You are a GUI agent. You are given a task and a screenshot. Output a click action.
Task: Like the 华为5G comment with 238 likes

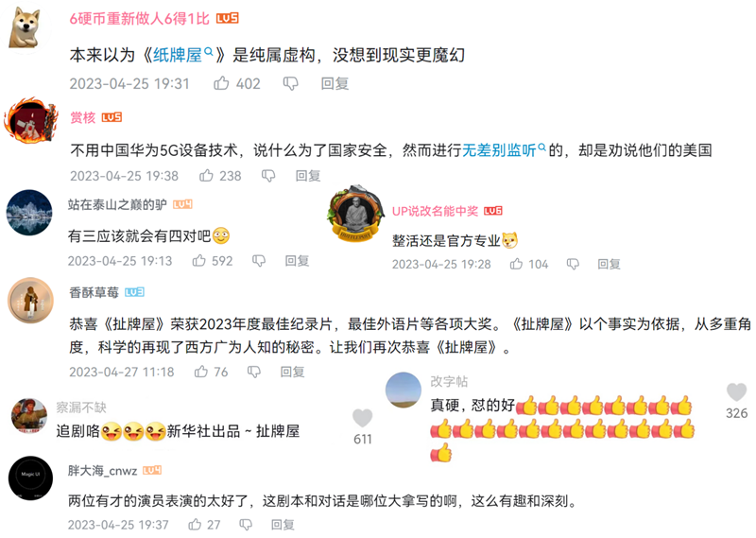(206, 176)
